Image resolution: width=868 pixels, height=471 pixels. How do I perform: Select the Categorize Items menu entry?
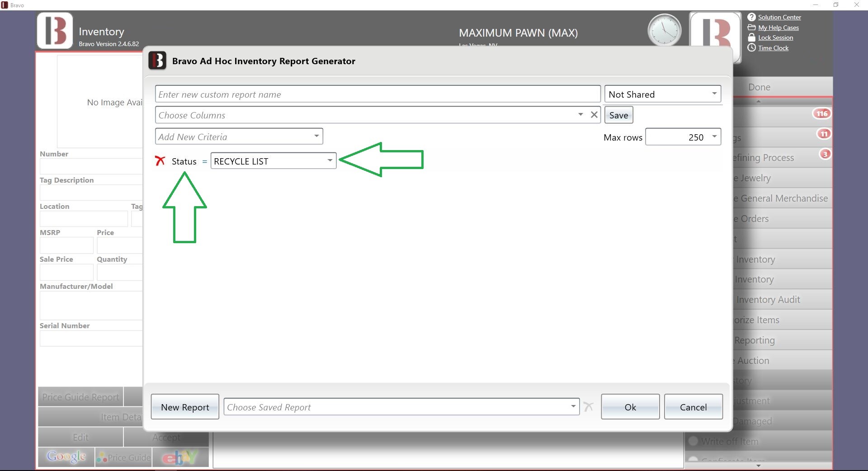[782, 320]
